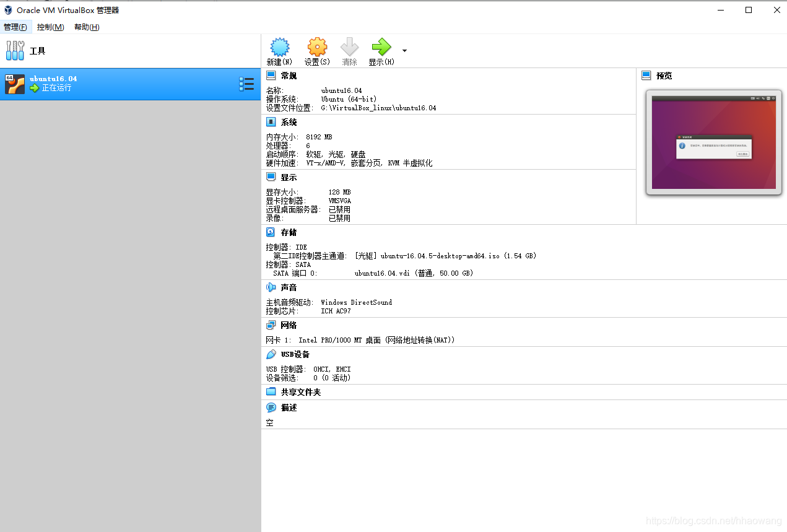
Task: Open the 声音 settings header link
Action: pyautogui.click(x=289, y=287)
